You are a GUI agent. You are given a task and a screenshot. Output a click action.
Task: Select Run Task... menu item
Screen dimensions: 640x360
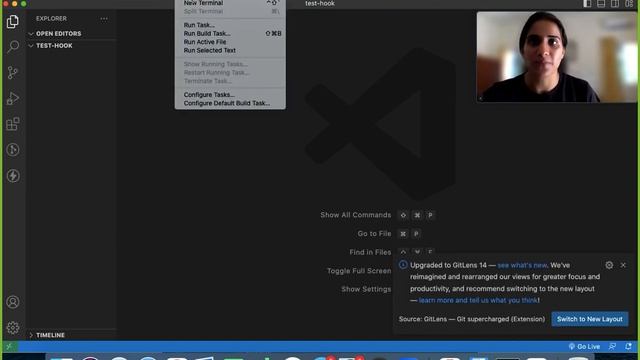pyautogui.click(x=230, y=25)
